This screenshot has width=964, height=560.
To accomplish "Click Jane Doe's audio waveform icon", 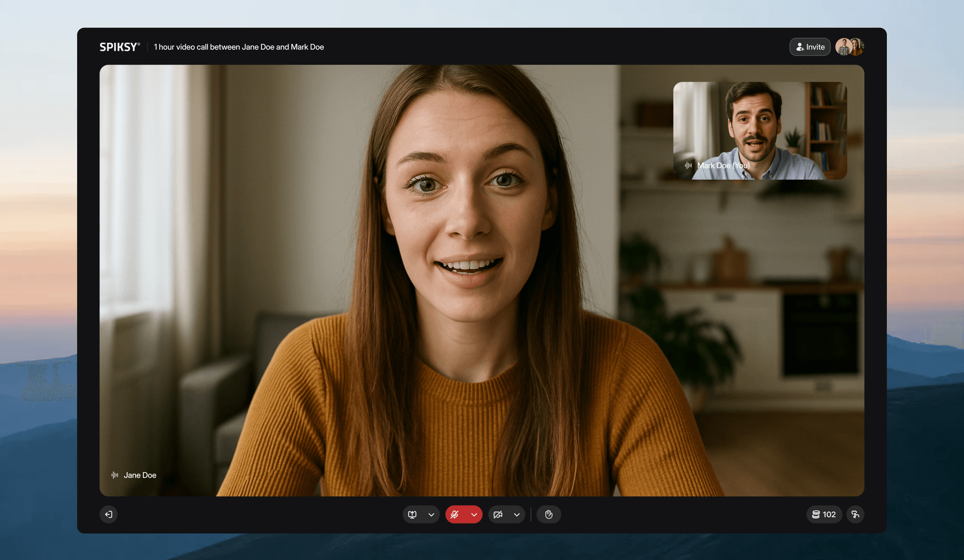I will tap(115, 475).
